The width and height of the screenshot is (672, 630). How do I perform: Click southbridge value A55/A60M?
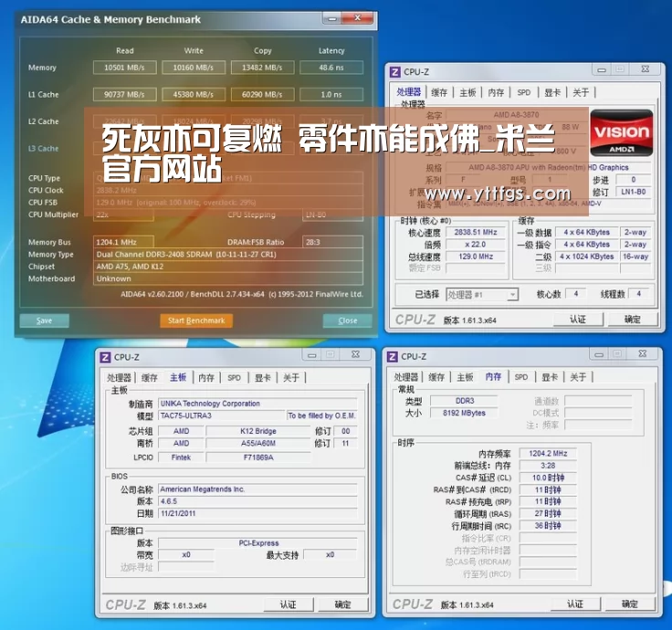[x=258, y=443]
